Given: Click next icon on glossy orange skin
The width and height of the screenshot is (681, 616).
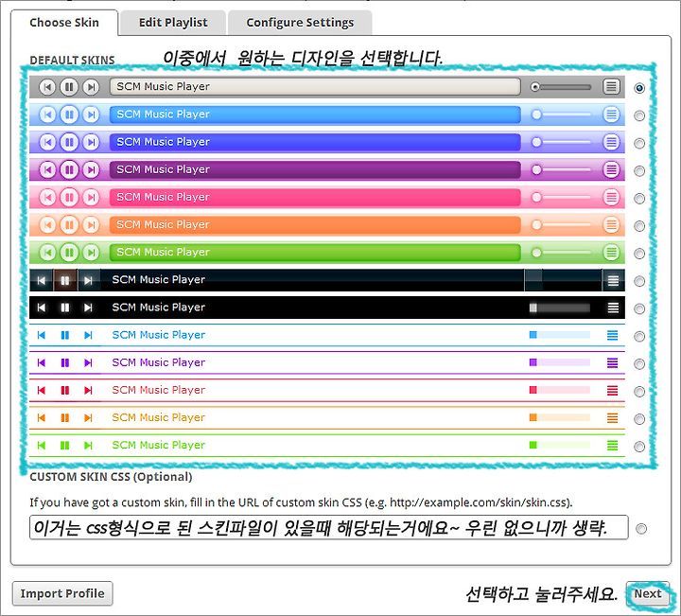Looking at the screenshot, I should tap(91, 225).
